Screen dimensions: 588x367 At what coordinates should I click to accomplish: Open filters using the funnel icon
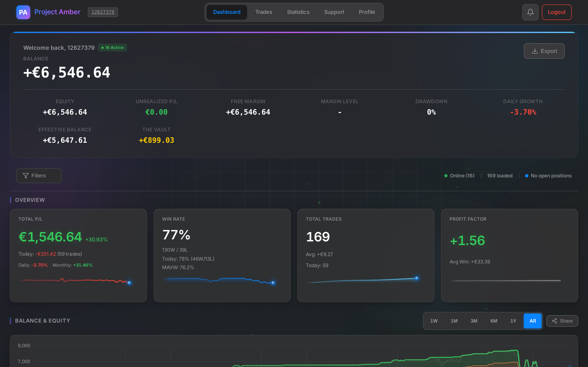[x=26, y=176]
